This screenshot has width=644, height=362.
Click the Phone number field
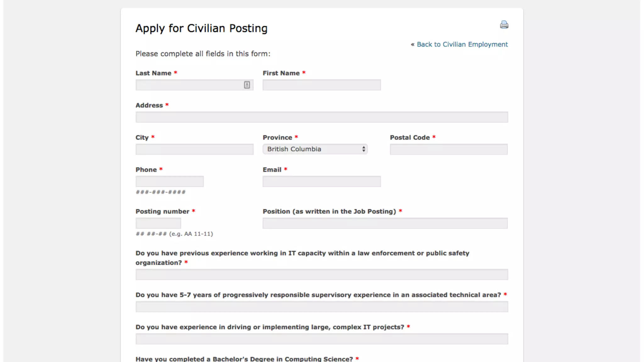point(169,182)
